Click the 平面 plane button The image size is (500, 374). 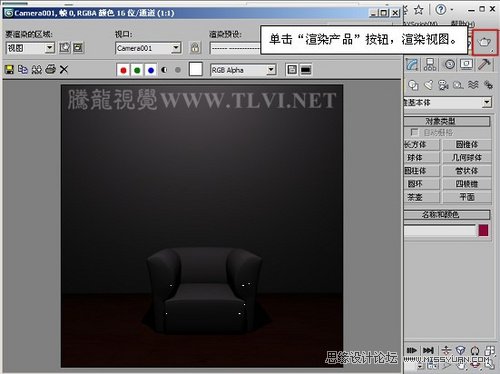pos(467,197)
